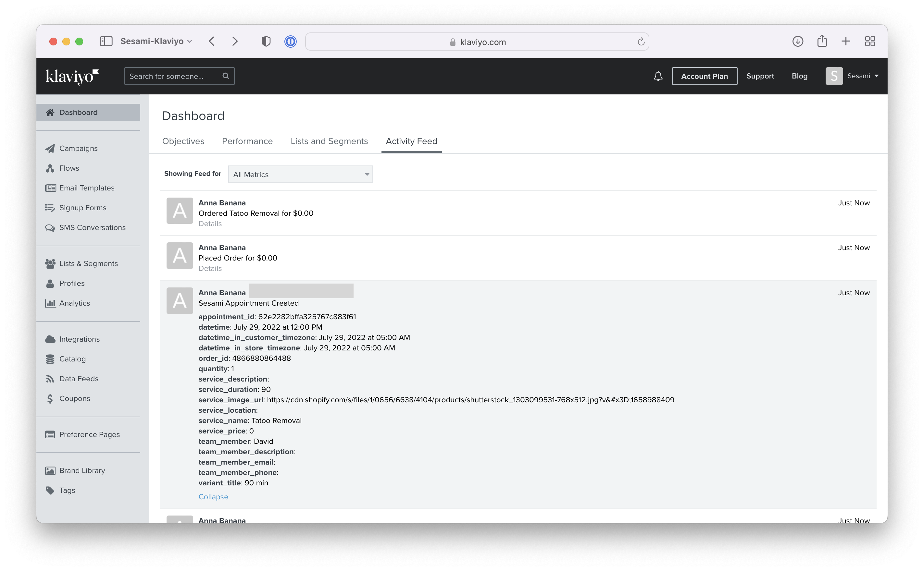Click the 1Password extension icon
This screenshot has width=924, height=571.
click(x=290, y=41)
